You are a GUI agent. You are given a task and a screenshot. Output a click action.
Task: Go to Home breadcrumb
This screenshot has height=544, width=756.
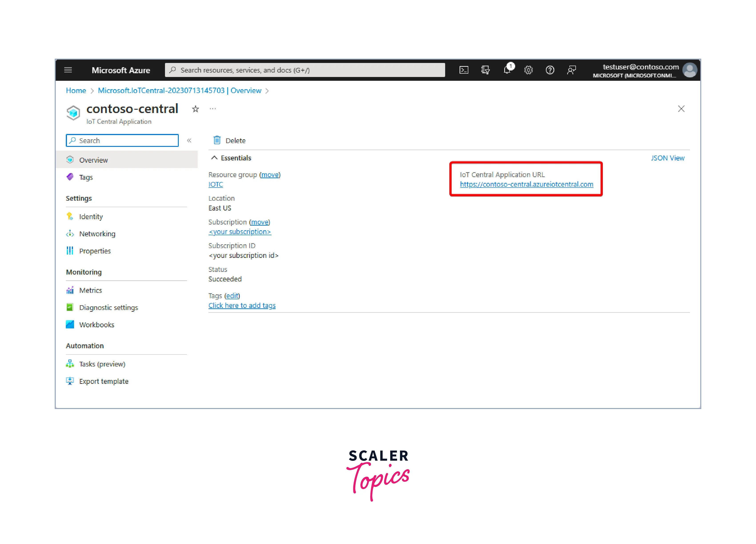point(76,90)
